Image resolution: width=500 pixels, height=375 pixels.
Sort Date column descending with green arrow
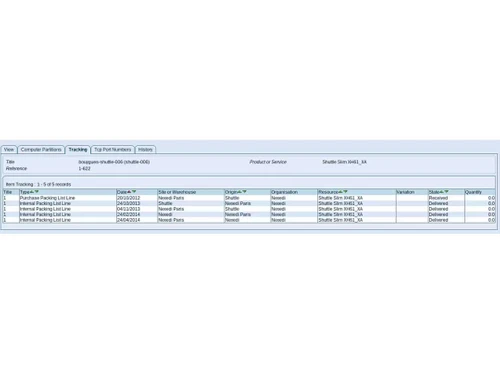coord(134,192)
